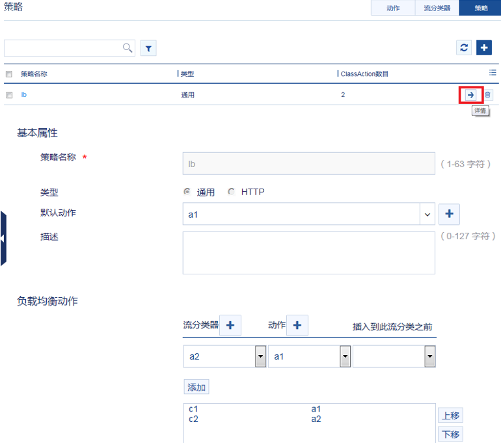The width and height of the screenshot is (501, 448).
Task: Click the refresh policy list icon
Action: point(464,47)
